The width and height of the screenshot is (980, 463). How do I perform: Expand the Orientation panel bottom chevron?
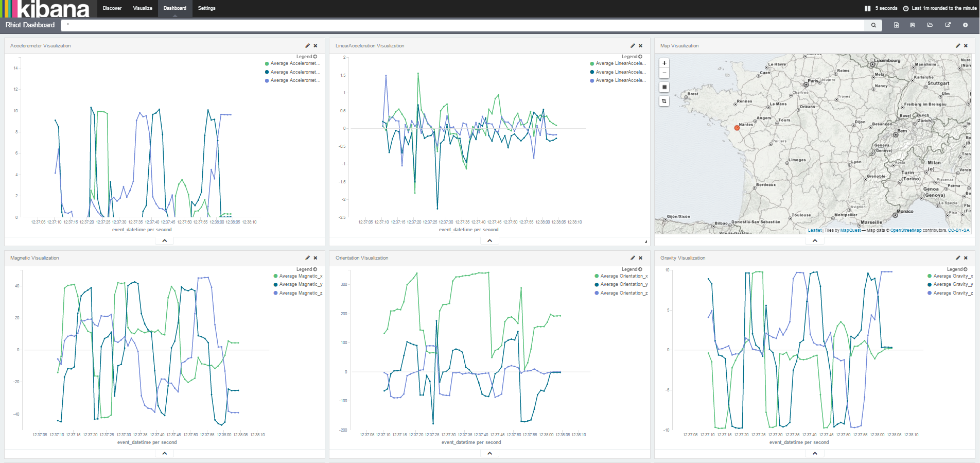(489, 453)
